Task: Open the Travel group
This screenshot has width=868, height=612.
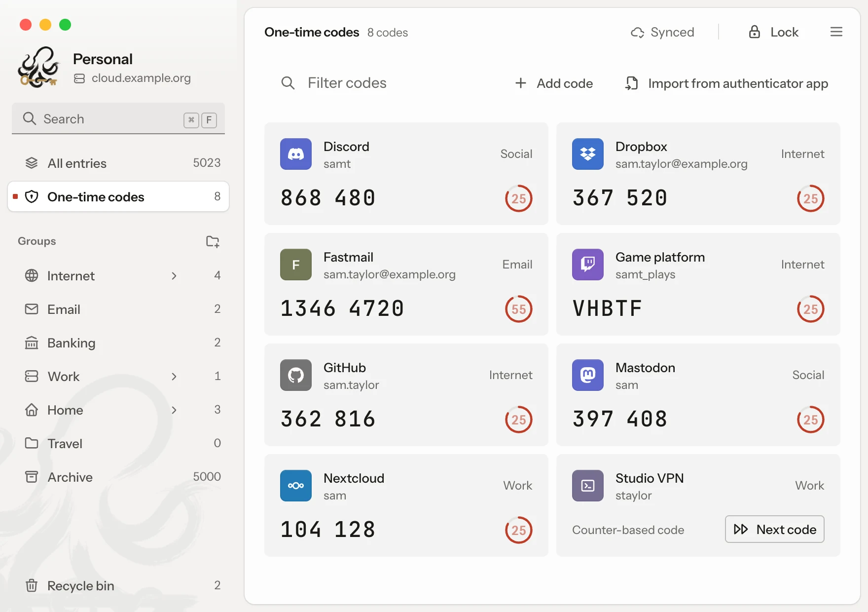Action: point(118,444)
